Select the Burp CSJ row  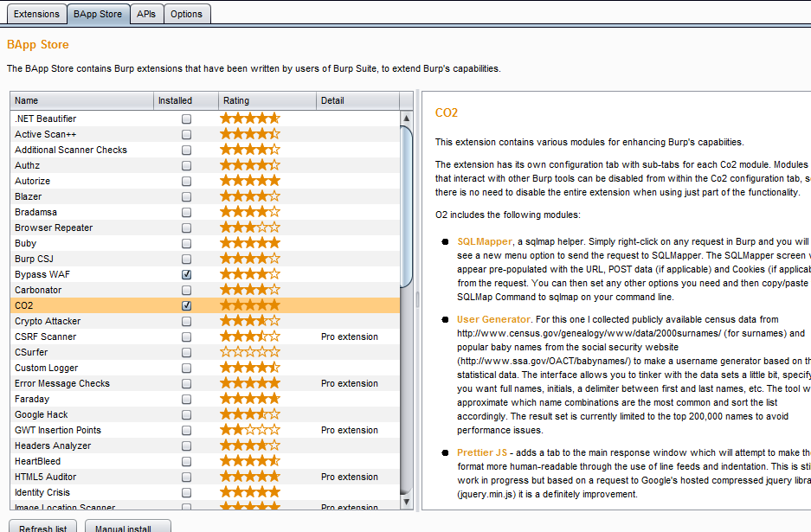click(205, 259)
